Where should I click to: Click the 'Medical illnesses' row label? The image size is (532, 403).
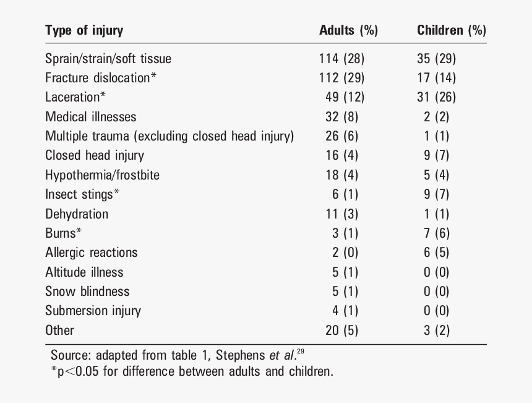tap(90, 117)
